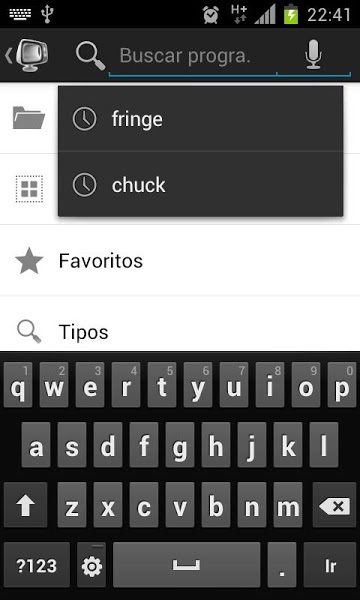Focus the Buscar progra. search field
360x600 pixels.
(193, 56)
